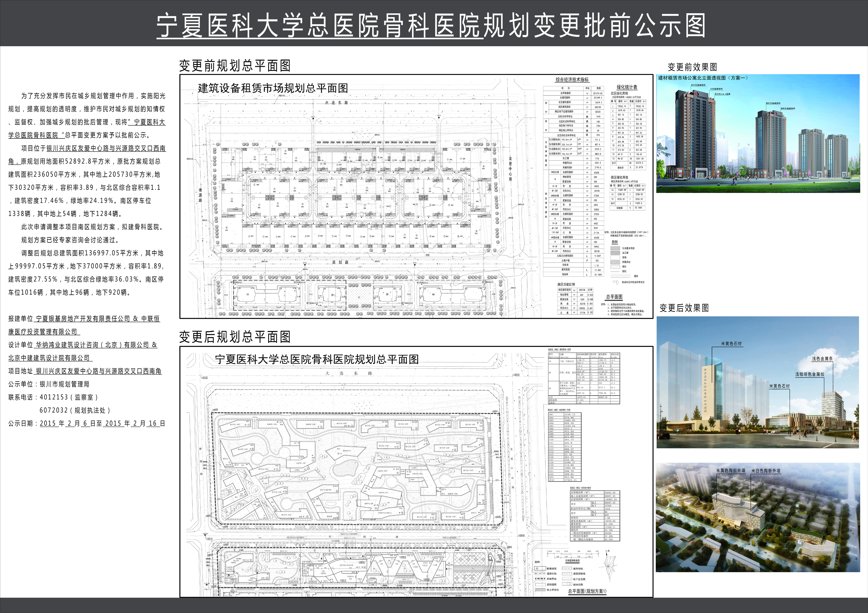
Task: Open the post-change hospital street-level rendering
Action: pyautogui.click(x=758, y=383)
